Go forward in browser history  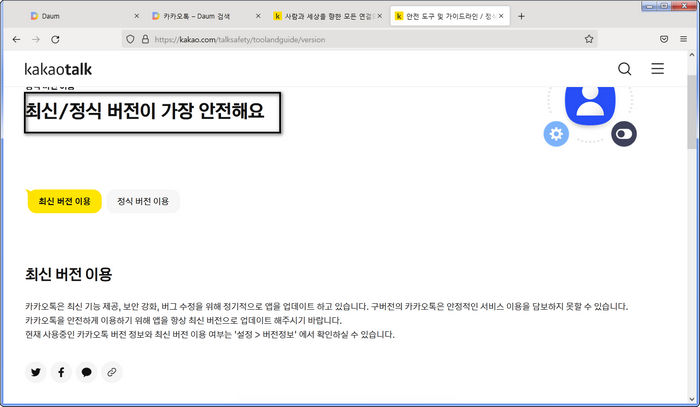(x=36, y=39)
